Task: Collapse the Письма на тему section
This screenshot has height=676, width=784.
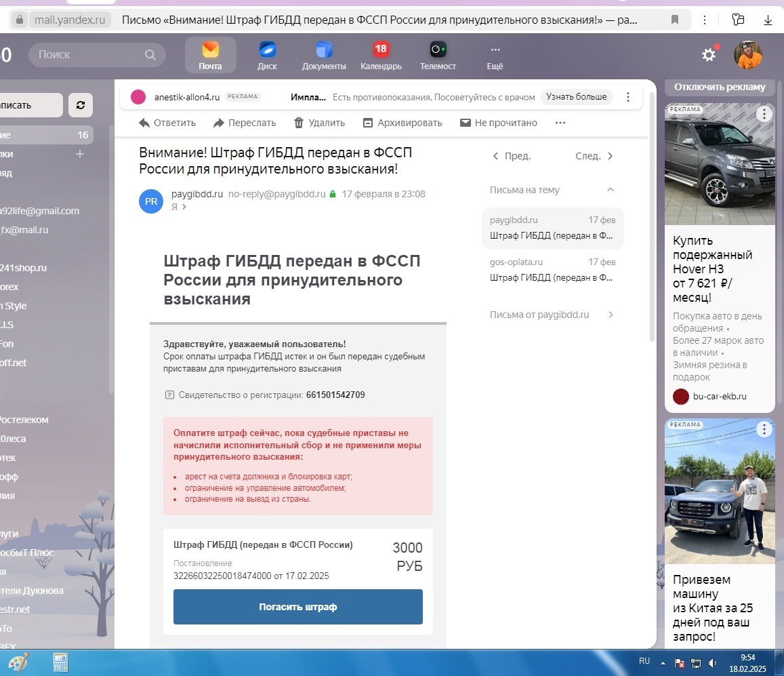Action: pos(610,190)
